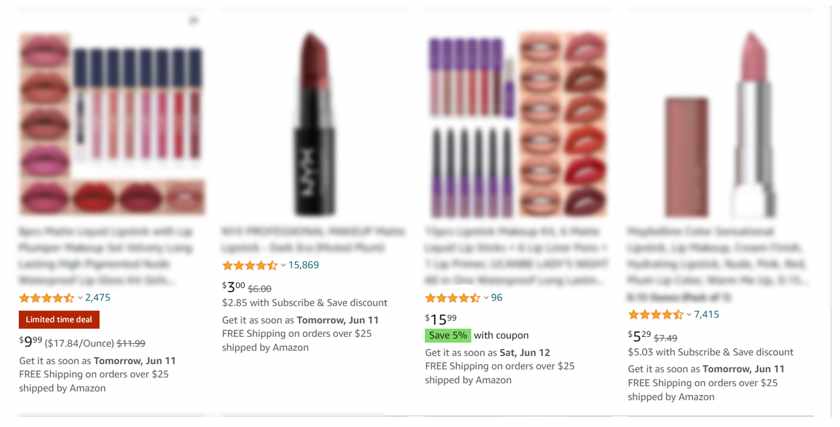Image resolution: width=840 pixels, height=427 pixels.
Task: Expand rating chevron next to 7,415
Action: click(689, 314)
